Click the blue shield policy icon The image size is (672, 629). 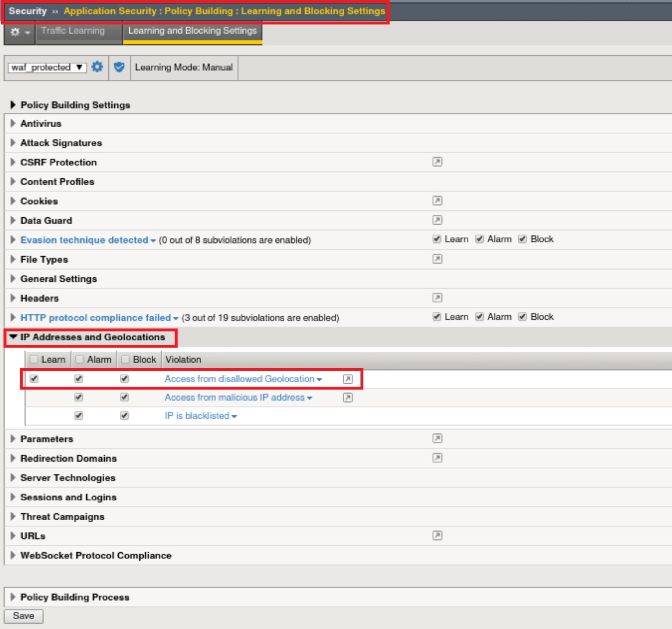pos(119,67)
